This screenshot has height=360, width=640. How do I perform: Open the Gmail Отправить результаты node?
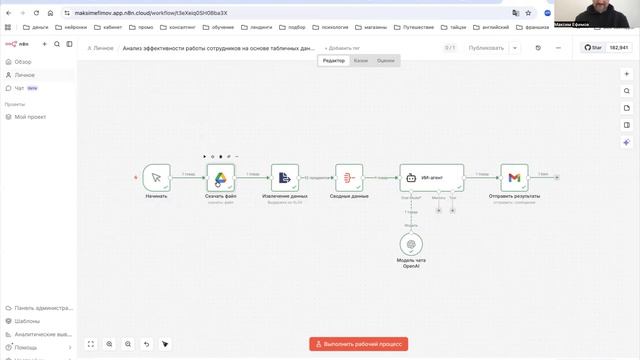514,178
